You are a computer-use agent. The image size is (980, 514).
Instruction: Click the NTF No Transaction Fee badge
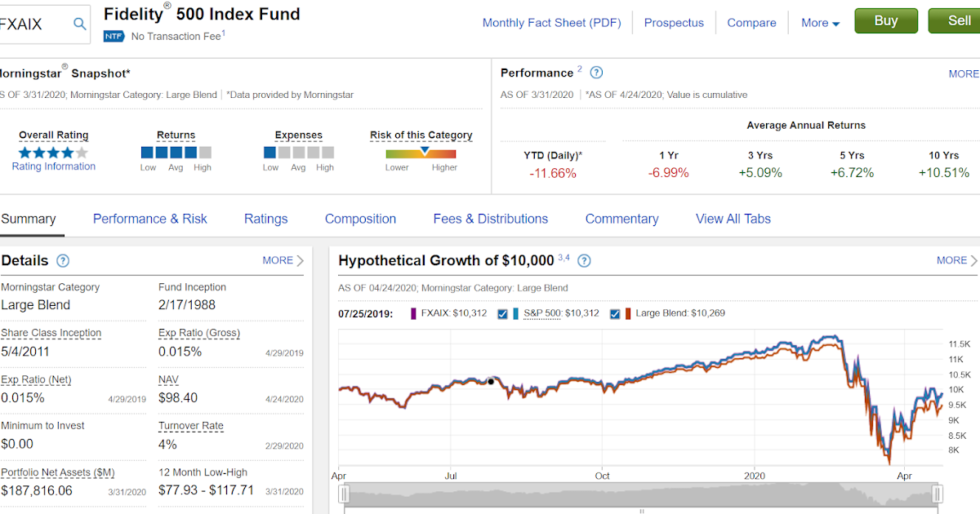pos(114,36)
